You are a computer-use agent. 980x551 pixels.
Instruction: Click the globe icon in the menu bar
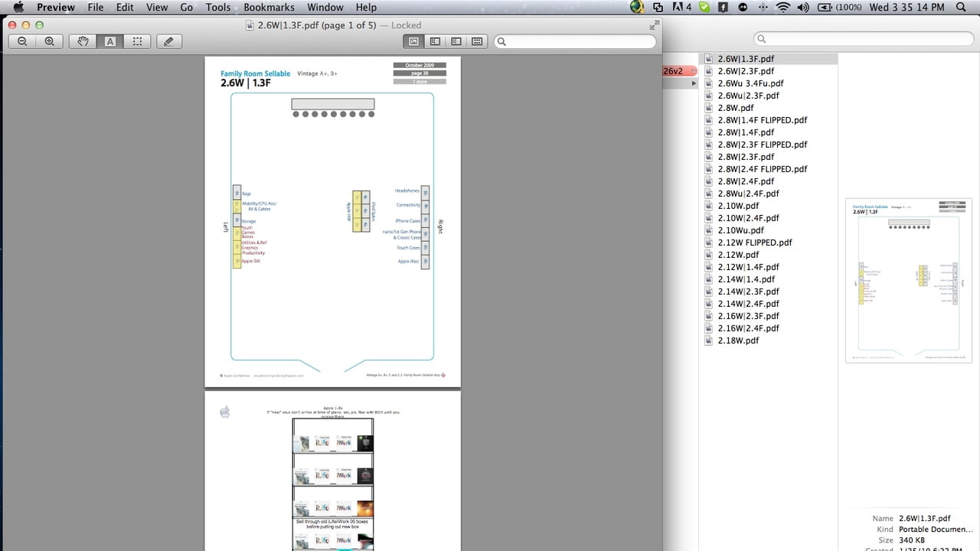pos(637,7)
